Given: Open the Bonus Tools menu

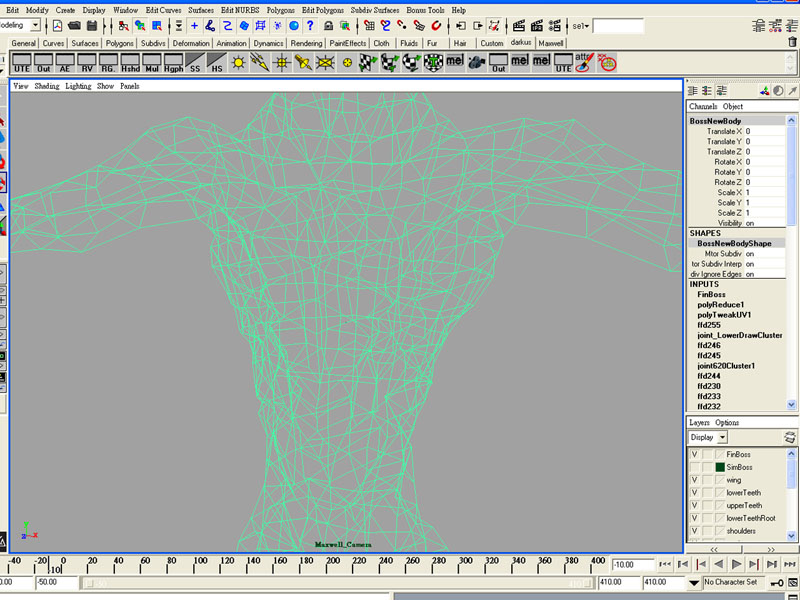Looking at the screenshot, I should [425, 10].
